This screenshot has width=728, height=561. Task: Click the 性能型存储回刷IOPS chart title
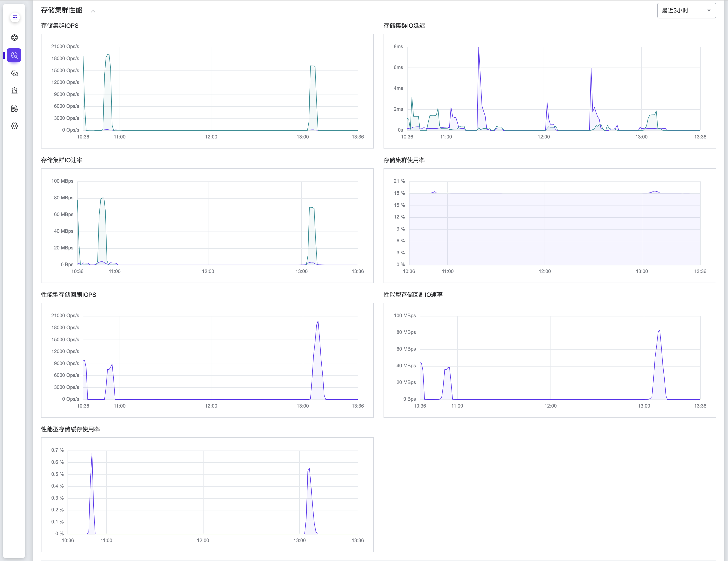point(69,295)
